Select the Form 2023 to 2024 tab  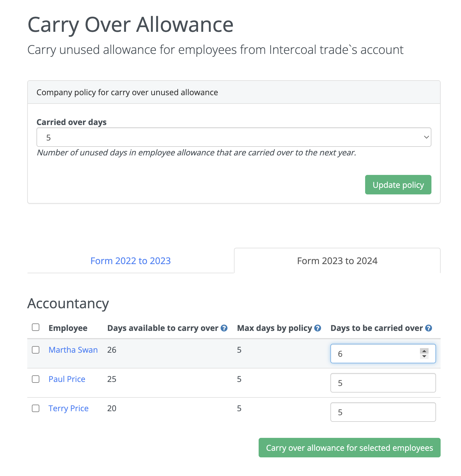(x=337, y=261)
